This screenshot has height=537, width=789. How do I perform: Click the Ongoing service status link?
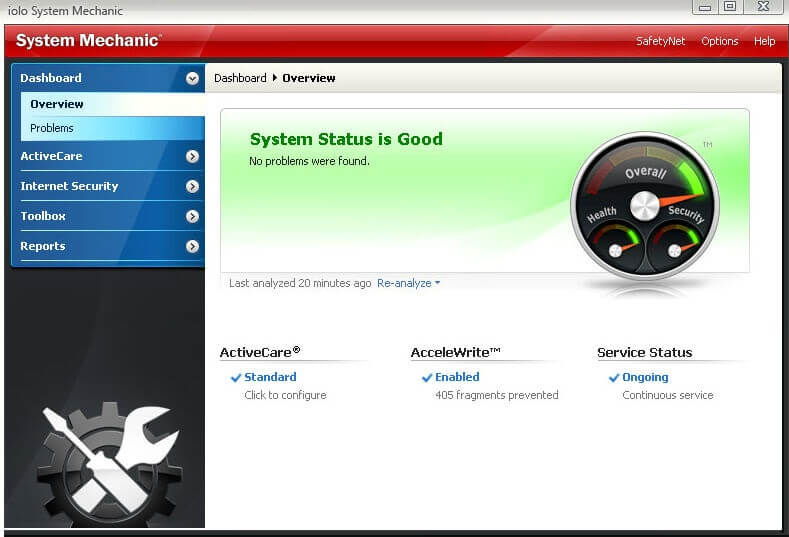645,377
